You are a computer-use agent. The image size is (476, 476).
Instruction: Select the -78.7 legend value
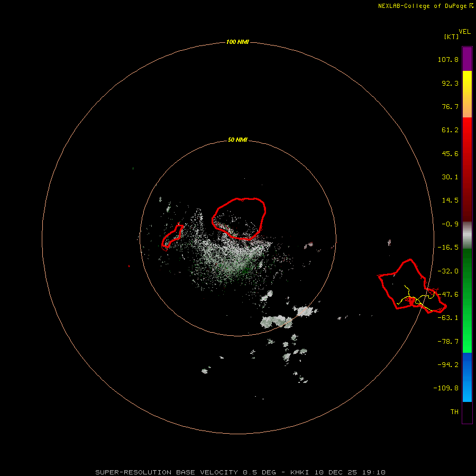[448, 342]
